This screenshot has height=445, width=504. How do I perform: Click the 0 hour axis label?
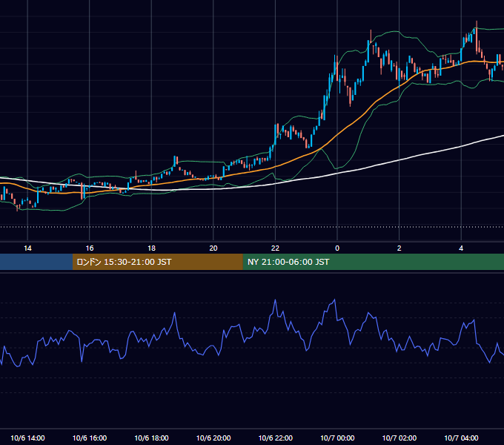[x=337, y=248]
